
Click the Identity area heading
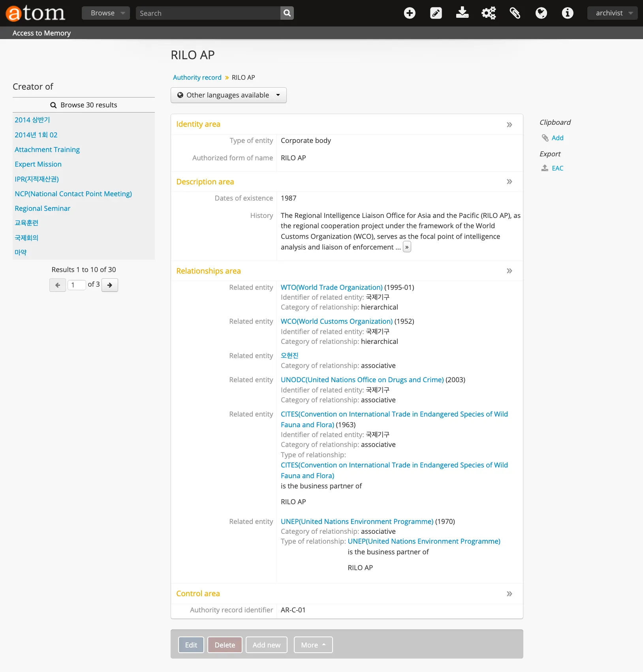(x=198, y=124)
